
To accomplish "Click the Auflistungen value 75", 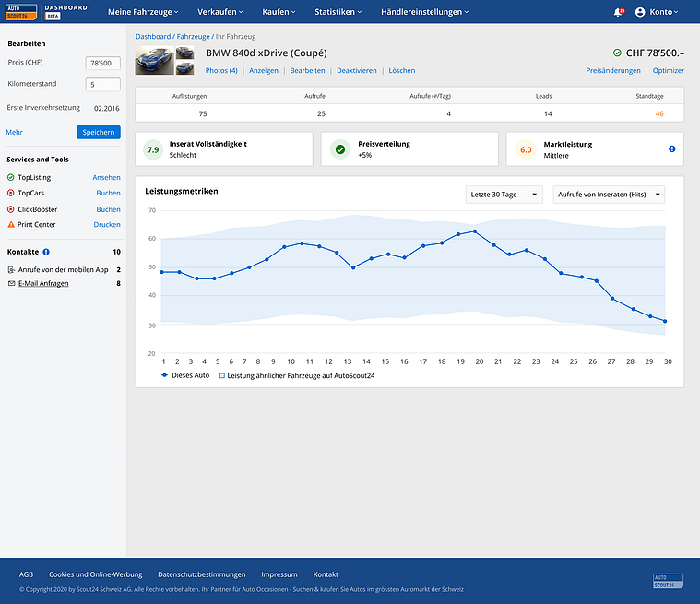I will [x=203, y=113].
